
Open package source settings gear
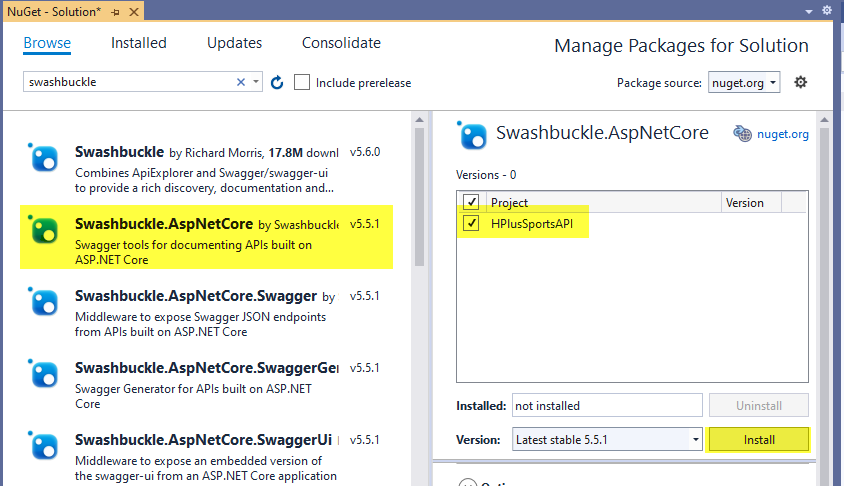(800, 82)
